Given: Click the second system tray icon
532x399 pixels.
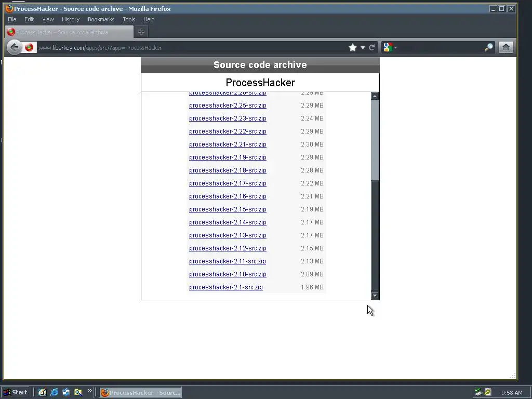Looking at the screenshot, I should pyautogui.click(x=487, y=393).
